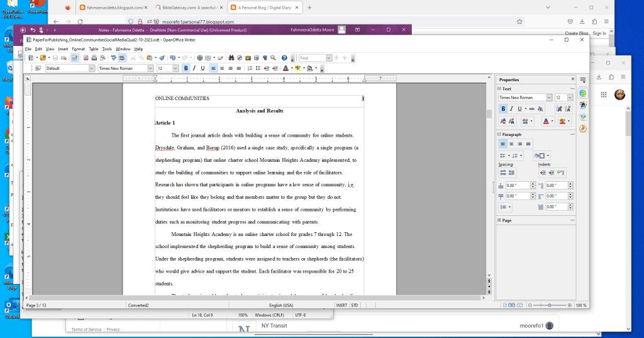The image size is (644, 338).
Task: Toggle Edit File mode icon
Action: (75, 58)
